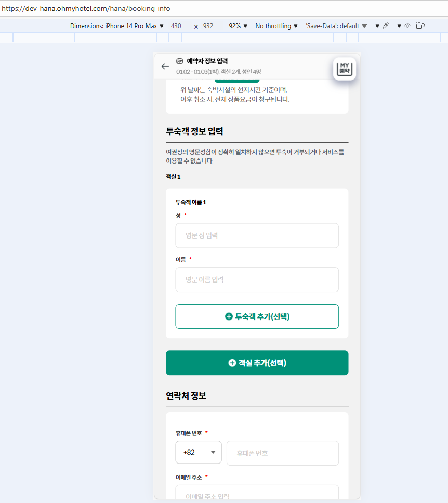Open the Dimensions iPhone 14 Pro Max dropdown
The width and height of the screenshot is (448, 503).
[117, 26]
